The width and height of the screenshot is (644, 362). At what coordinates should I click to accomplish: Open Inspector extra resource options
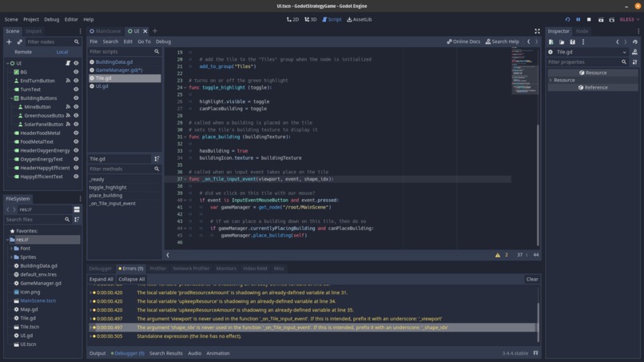582,42
